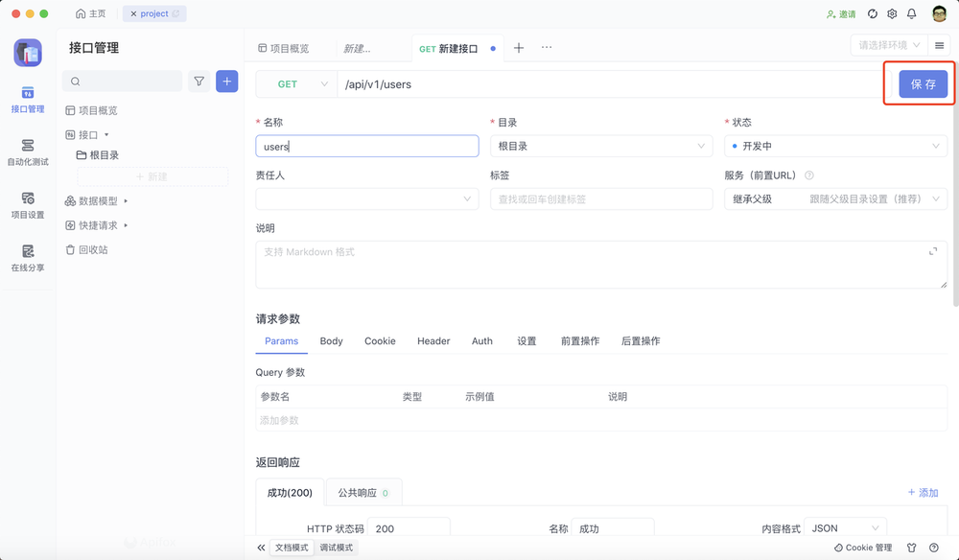This screenshot has height=560, width=959.
Task: Click the blue plus button to create new
Action: point(226,82)
